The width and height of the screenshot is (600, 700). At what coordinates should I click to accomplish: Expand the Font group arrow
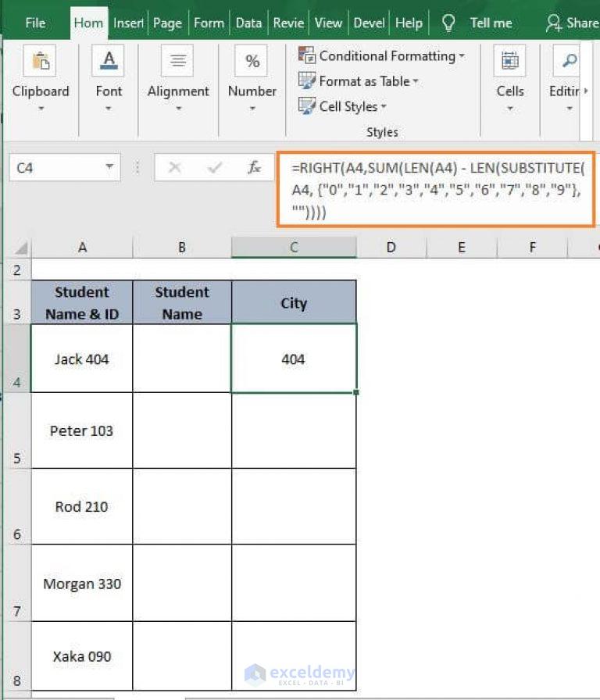(x=108, y=108)
